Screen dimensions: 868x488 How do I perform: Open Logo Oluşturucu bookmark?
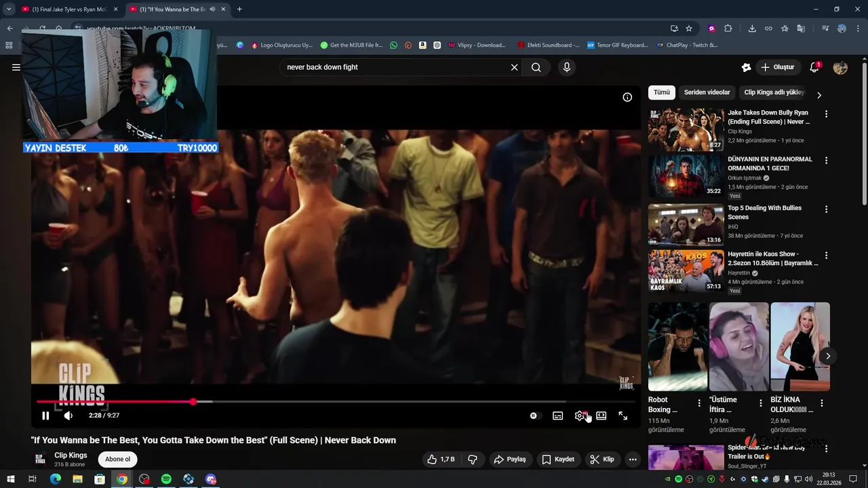point(281,45)
